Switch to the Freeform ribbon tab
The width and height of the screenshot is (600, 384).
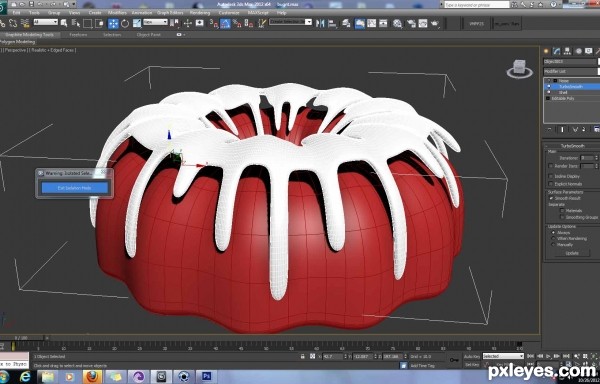78,34
